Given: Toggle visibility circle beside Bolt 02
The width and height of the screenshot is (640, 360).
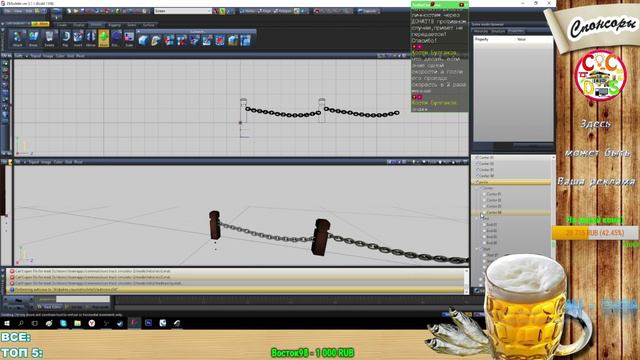Looking at the screenshot, I should pos(484,231).
